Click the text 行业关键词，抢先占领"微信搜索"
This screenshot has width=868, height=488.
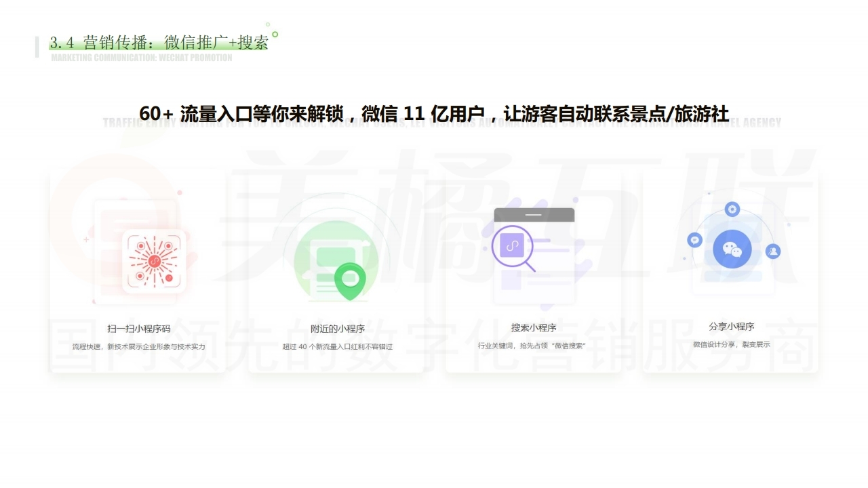(532, 346)
